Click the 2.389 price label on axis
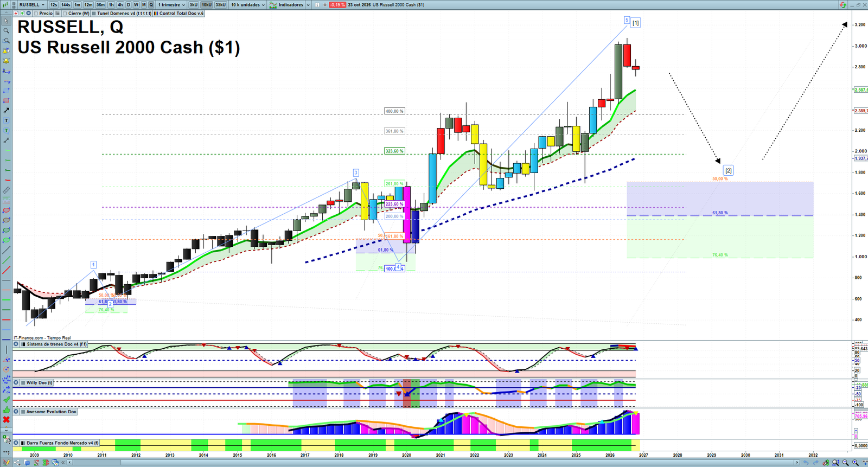The width and height of the screenshot is (868, 467). (x=861, y=111)
